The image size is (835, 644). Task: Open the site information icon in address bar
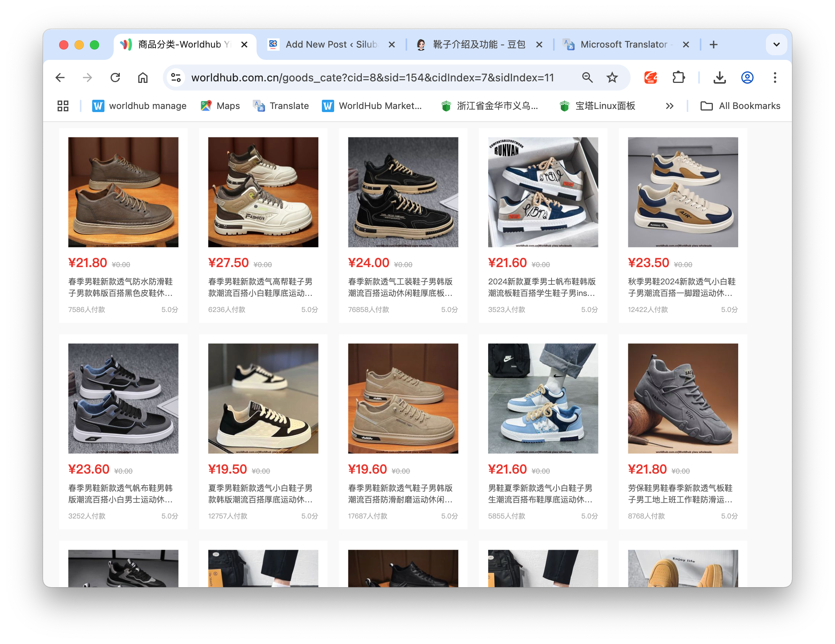(176, 78)
